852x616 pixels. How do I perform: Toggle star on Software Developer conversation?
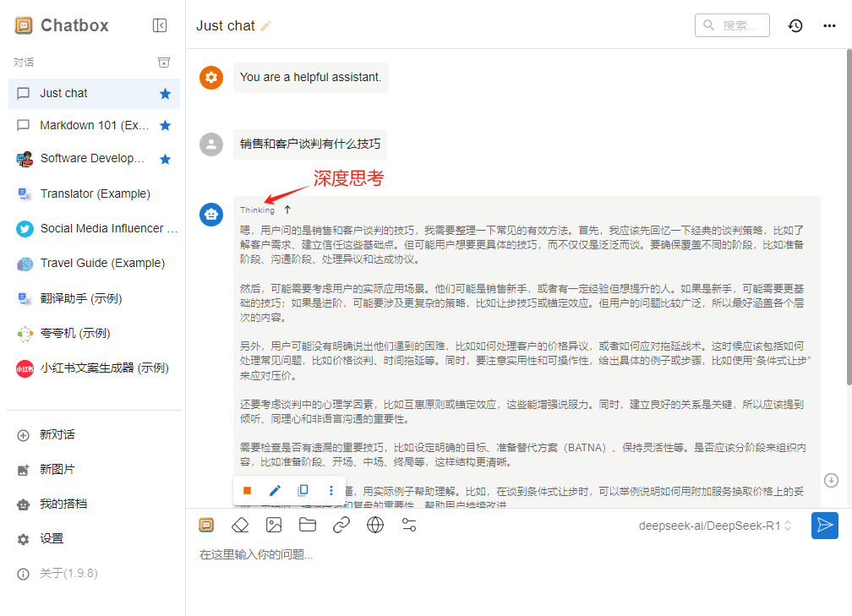click(x=166, y=159)
